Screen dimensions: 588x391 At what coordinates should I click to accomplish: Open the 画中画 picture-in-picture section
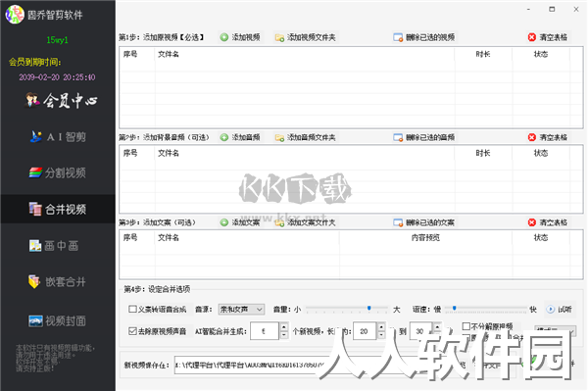[x=54, y=246]
